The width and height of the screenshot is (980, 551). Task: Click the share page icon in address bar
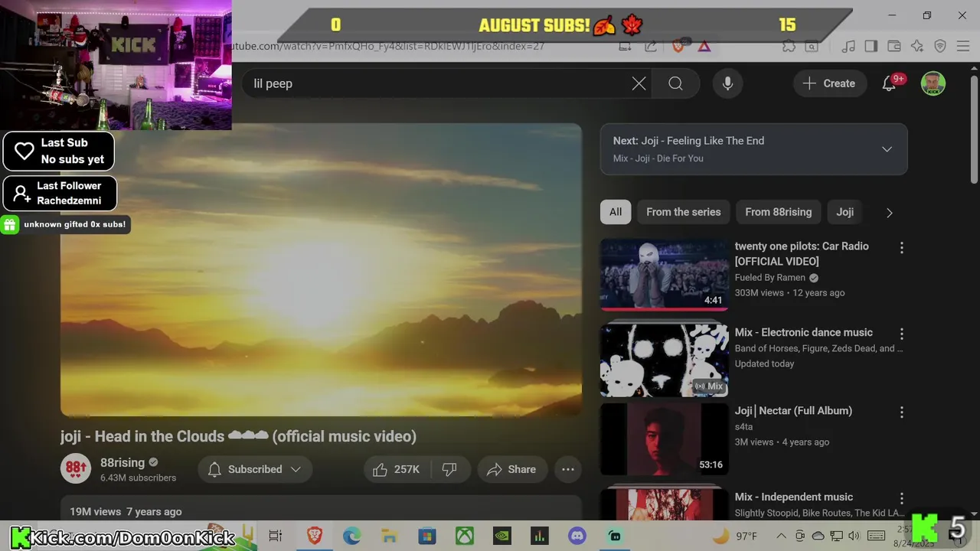click(651, 46)
